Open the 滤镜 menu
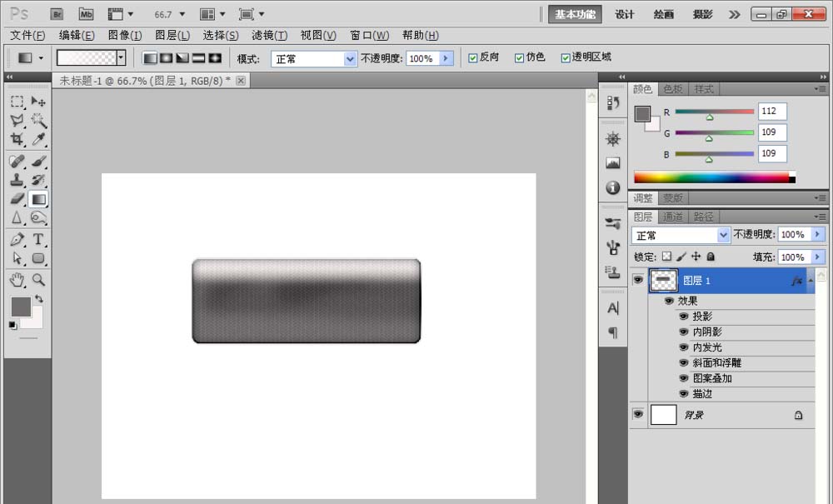This screenshot has height=504, width=833. point(269,35)
